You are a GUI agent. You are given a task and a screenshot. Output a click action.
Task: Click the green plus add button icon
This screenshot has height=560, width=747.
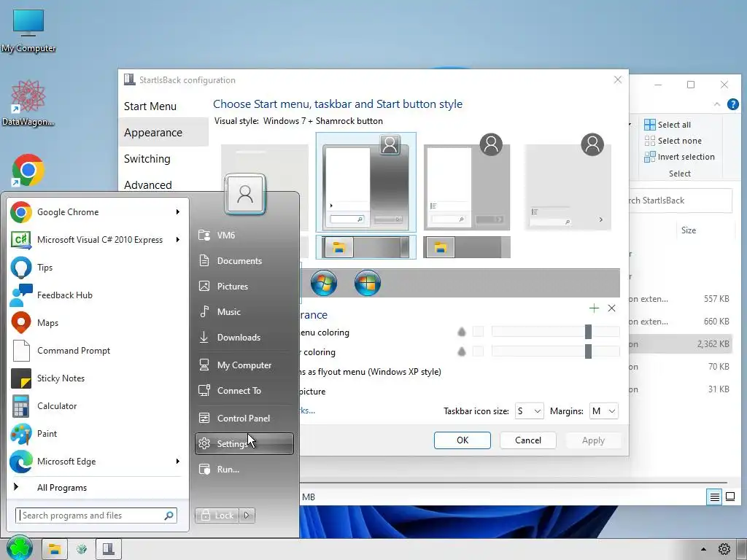(x=594, y=308)
